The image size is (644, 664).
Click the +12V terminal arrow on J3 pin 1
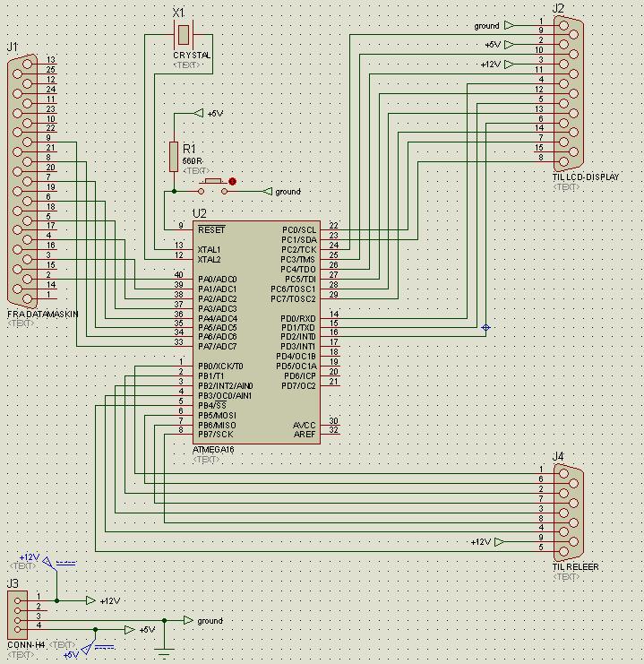[x=90, y=600]
